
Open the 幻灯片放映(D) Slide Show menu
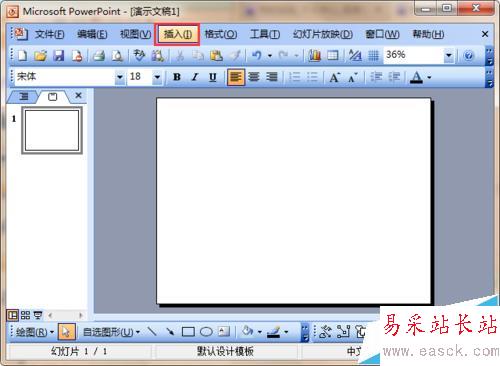point(323,34)
